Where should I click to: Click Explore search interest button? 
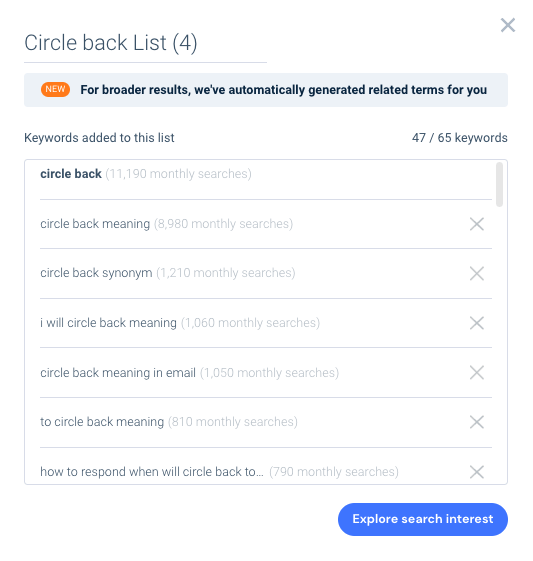(422, 519)
